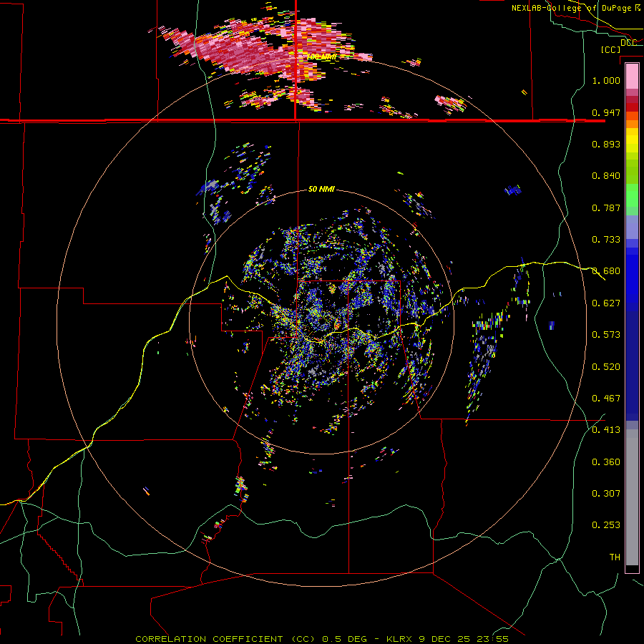Click the 0.520 color scale value
Viewport: 644px width, 644px height.
606,367
